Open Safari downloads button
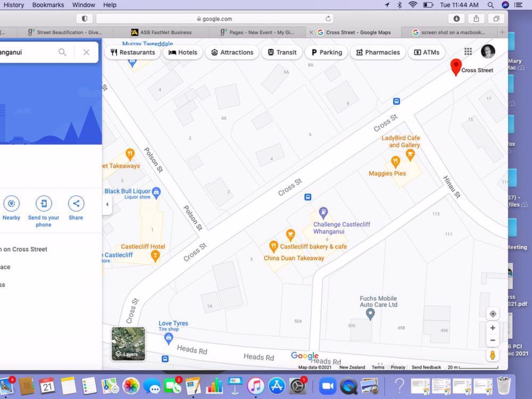 click(456, 19)
